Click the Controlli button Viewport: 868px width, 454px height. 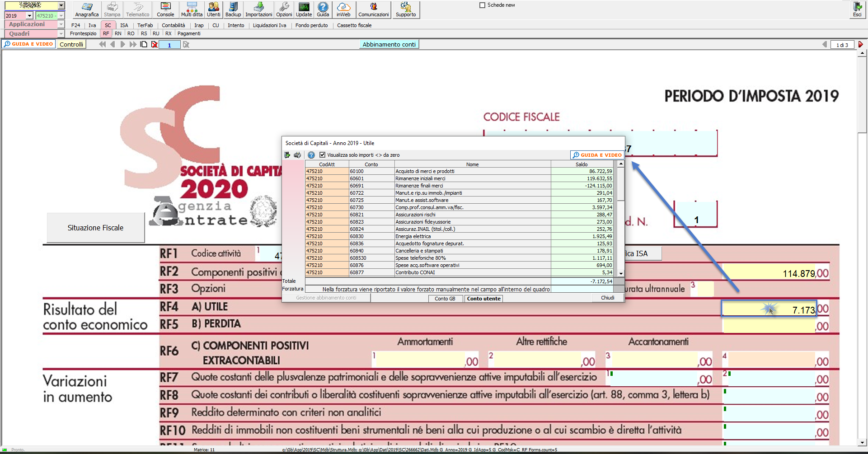click(x=71, y=44)
